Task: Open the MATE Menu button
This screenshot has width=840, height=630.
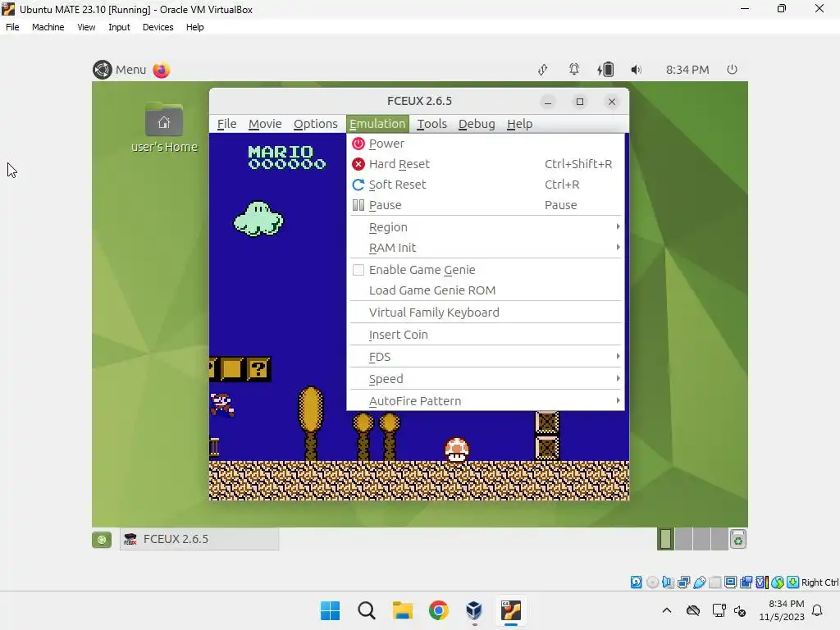Action: 120,70
